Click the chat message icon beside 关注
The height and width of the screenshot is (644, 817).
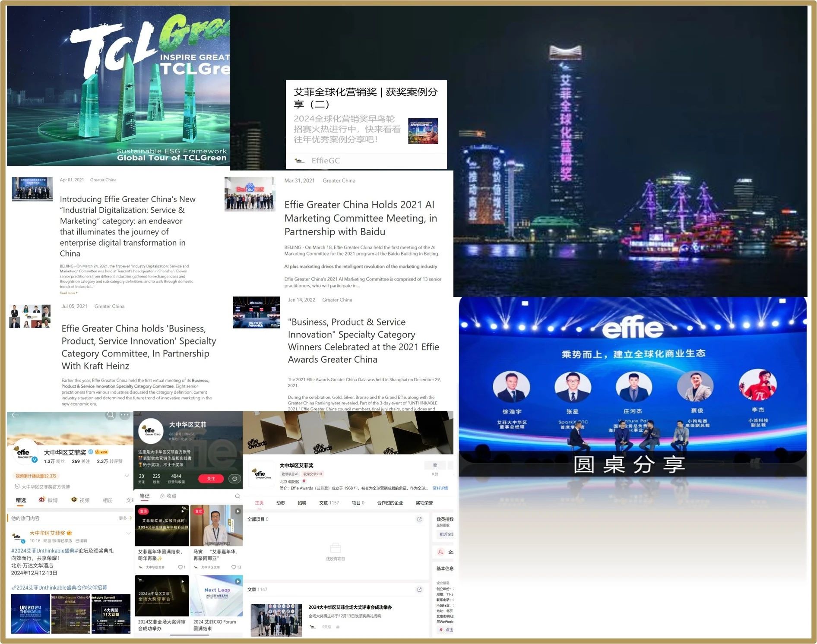pyautogui.click(x=234, y=479)
